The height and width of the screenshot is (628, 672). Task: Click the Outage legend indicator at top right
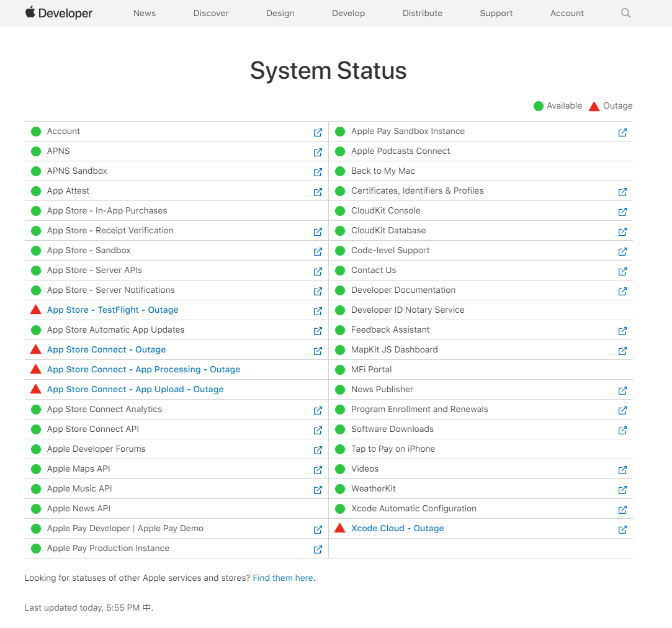point(594,105)
